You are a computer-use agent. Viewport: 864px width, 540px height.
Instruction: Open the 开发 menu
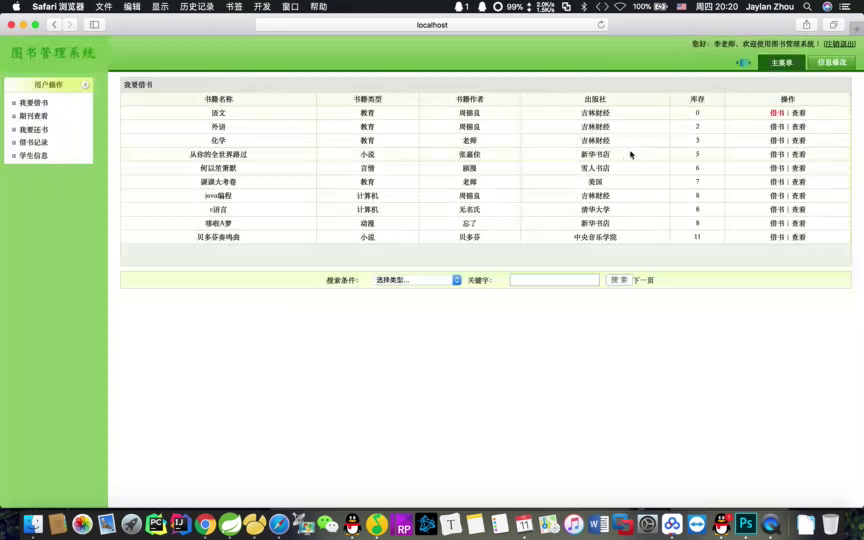(262, 7)
